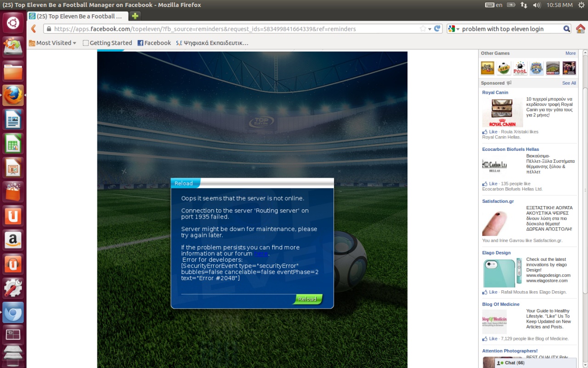This screenshot has width=588, height=368.
Task: Switch to Chromium from the dock
Action: 13,313
